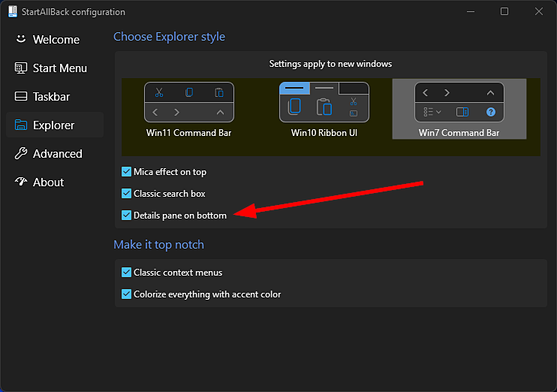Maximize the StartAllBack configuration window
This screenshot has width=557, height=392.
click(504, 11)
